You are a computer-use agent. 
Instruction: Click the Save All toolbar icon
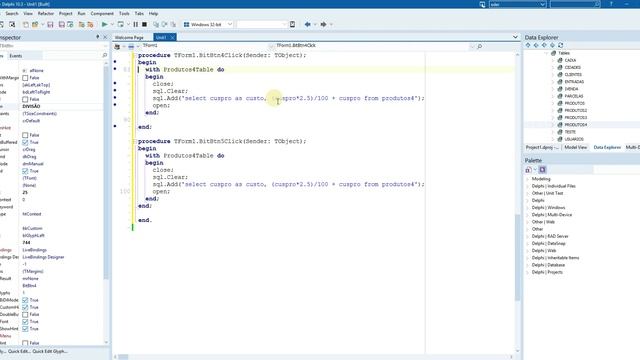pos(62,24)
